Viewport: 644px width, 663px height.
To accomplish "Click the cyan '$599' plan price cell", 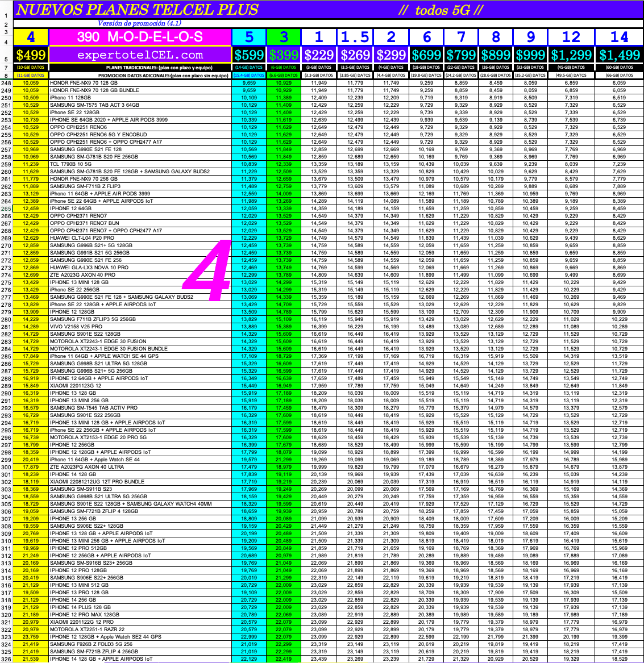I will click(249, 55).
